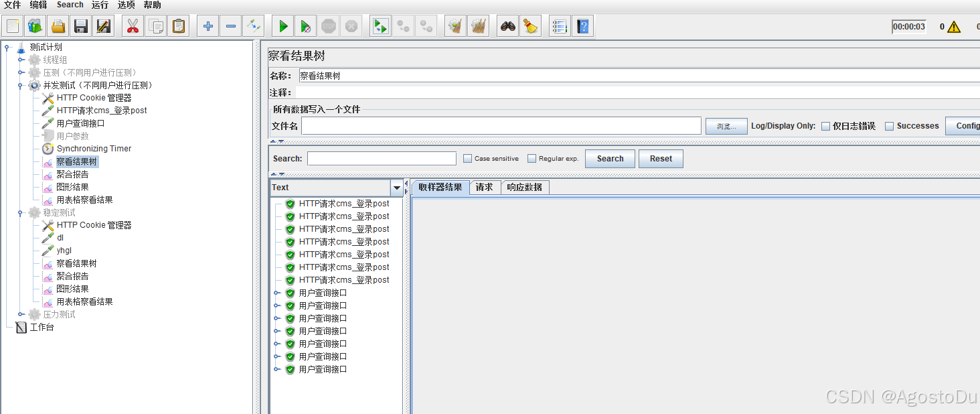Screen dimensions: 980x414
Task: Click the Stop test icon
Action: [x=329, y=26]
